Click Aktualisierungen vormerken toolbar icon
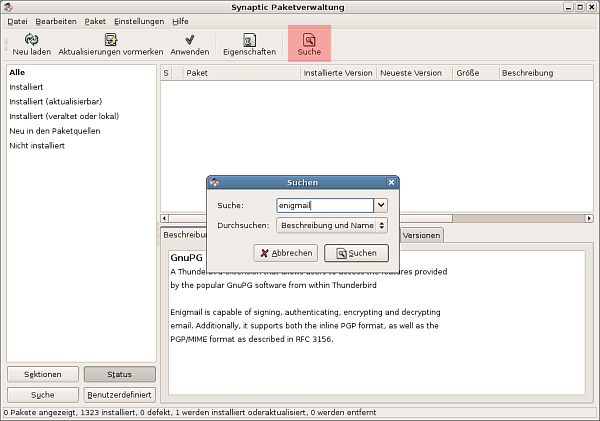 coord(111,39)
